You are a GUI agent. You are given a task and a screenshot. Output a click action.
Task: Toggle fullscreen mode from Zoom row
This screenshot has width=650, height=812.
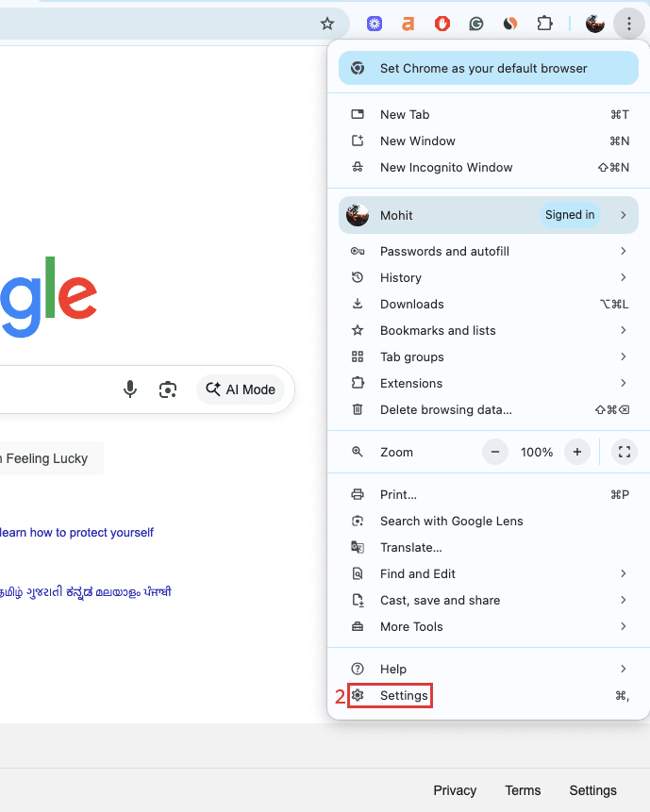tap(624, 452)
